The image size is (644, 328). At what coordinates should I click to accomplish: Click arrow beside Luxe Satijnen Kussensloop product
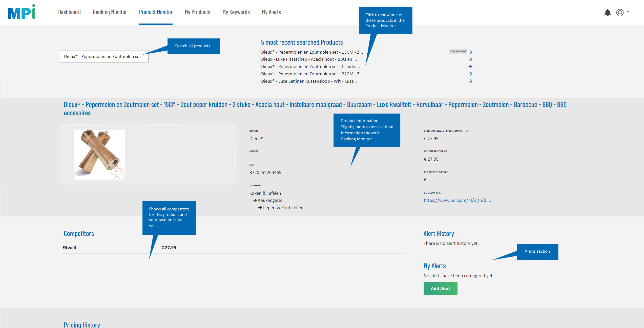click(470, 81)
